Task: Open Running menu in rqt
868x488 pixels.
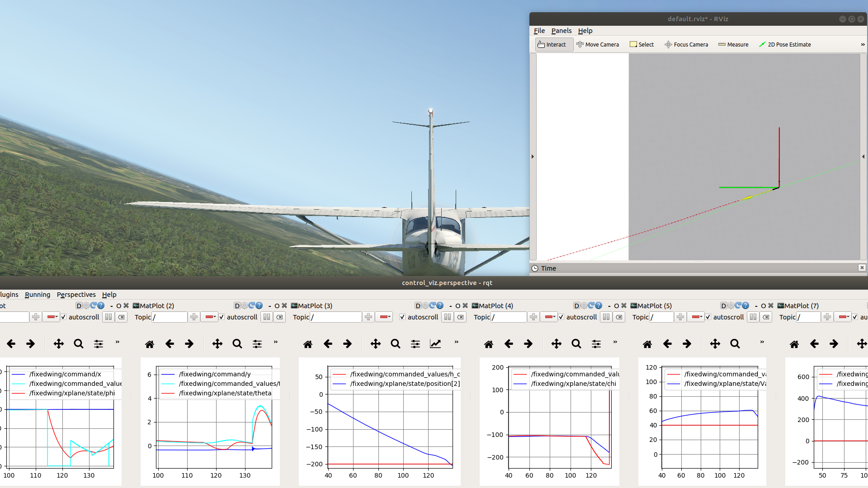Action: 38,295
